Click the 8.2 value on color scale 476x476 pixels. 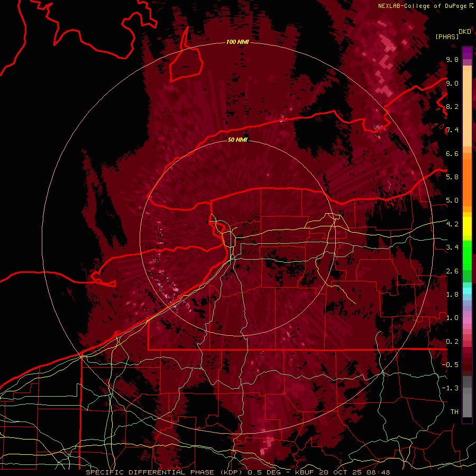[452, 106]
